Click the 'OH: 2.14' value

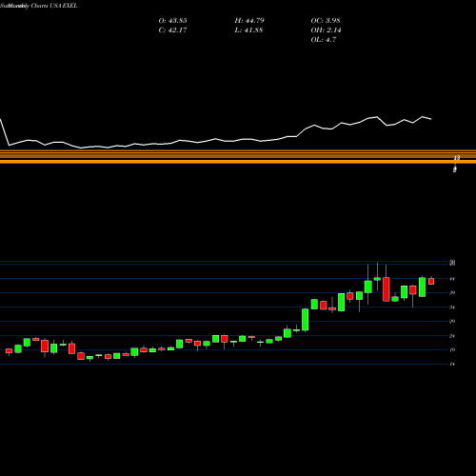(326, 30)
